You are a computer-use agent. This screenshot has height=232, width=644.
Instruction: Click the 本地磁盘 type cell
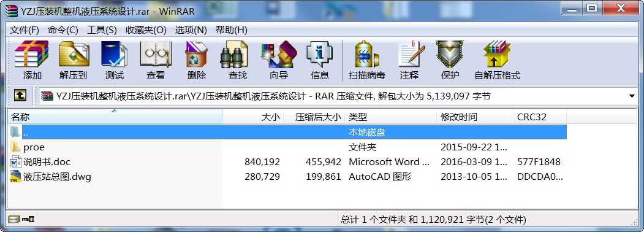point(367,132)
